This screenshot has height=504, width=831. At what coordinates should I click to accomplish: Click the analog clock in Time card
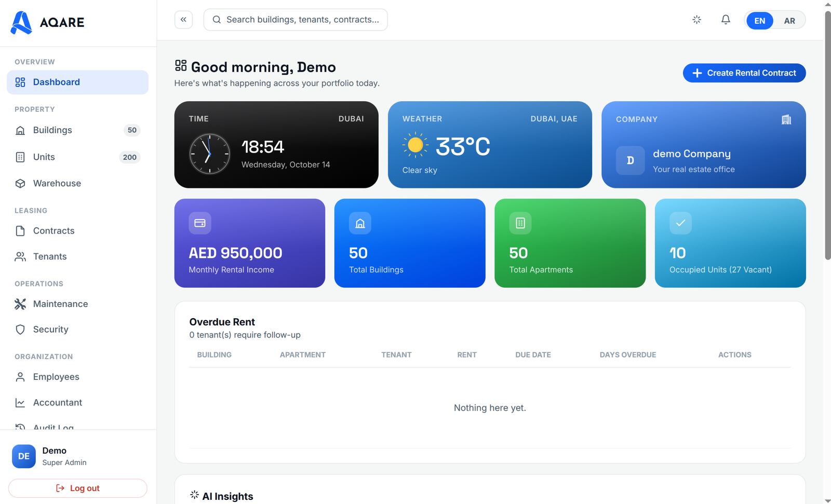pos(209,154)
